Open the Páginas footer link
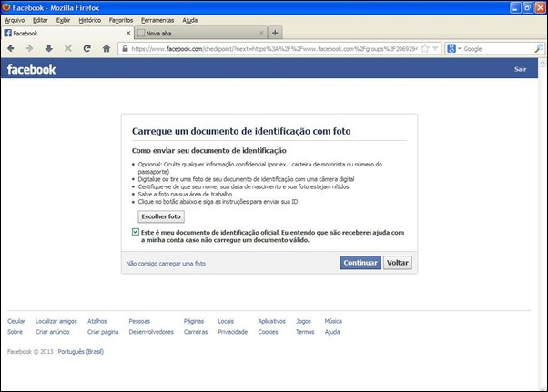 click(194, 321)
